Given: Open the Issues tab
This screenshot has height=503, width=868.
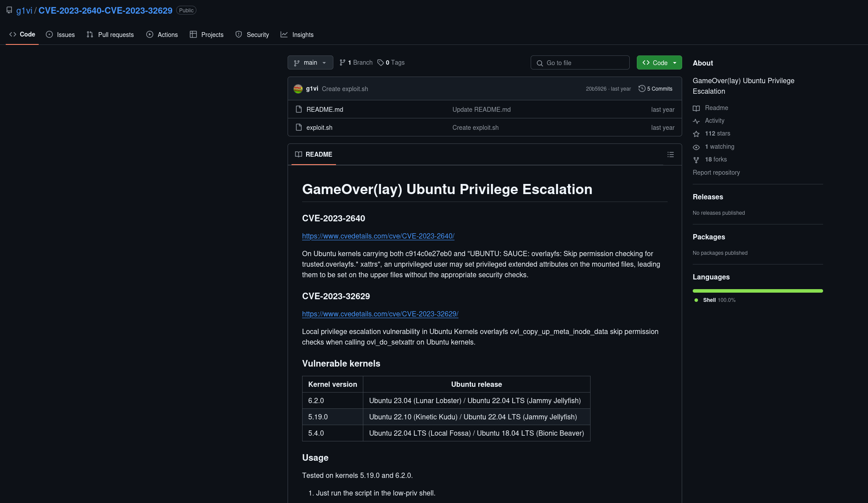Looking at the screenshot, I should (x=60, y=35).
